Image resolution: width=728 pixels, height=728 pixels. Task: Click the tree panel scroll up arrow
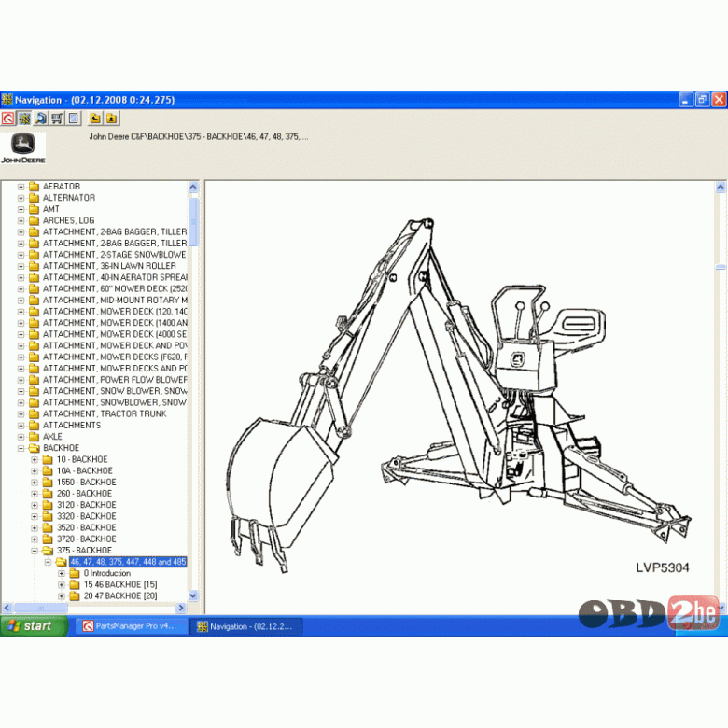click(x=193, y=187)
